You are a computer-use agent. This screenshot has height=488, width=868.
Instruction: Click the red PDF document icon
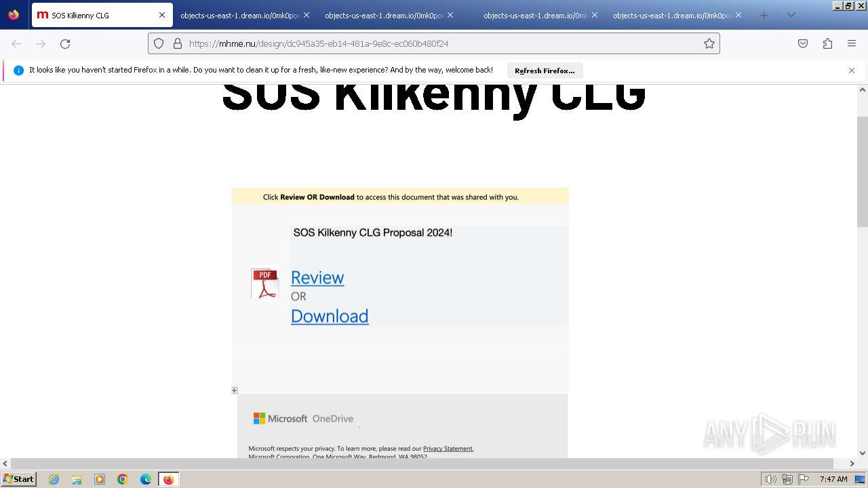point(264,283)
